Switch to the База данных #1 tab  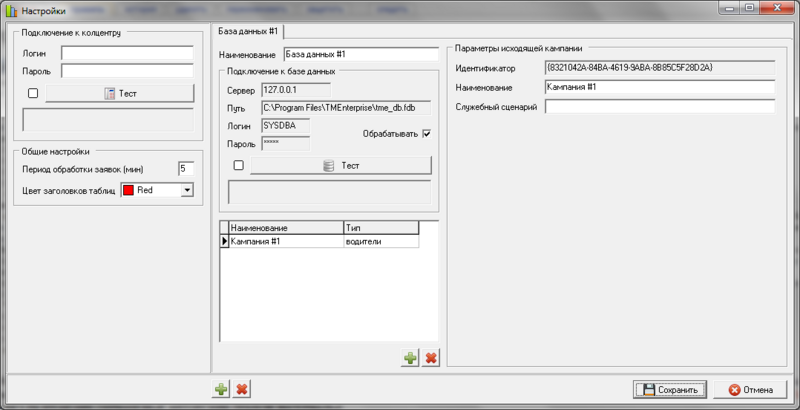(x=246, y=33)
